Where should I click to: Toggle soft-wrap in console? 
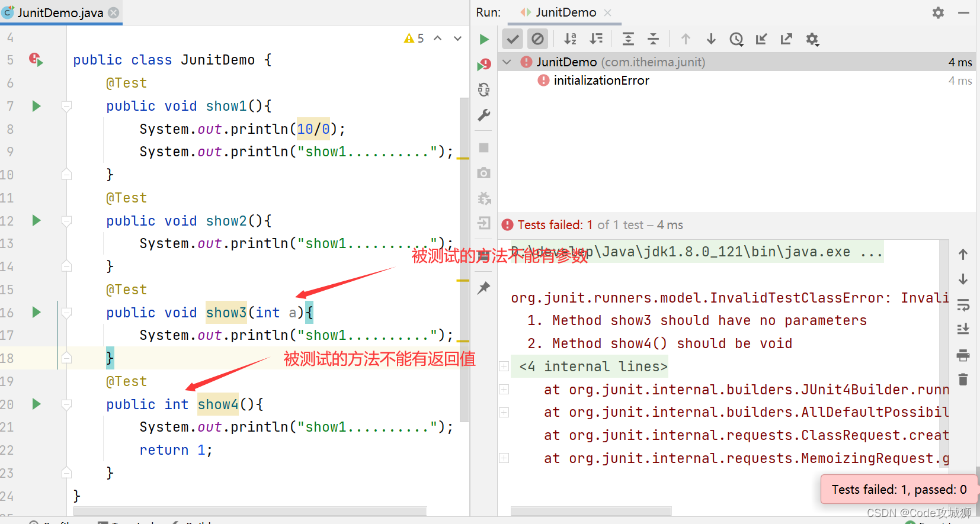(963, 305)
